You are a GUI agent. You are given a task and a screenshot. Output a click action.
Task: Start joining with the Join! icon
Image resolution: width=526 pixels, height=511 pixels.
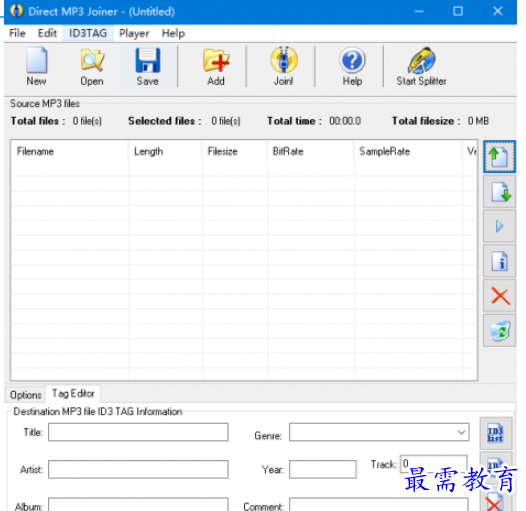[283, 66]
